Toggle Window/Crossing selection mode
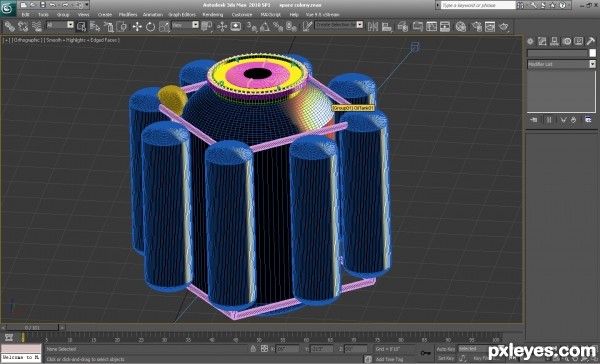The height and width of the screenshot is (364, 600). click(122, 26)
